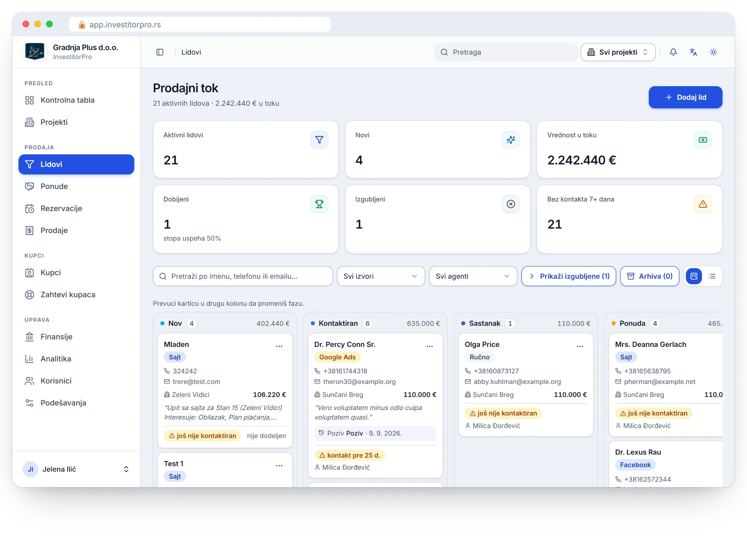Open Zahtevi kupaca in sidebar
The height and width of the screenshot is (560, 747).
76,295
